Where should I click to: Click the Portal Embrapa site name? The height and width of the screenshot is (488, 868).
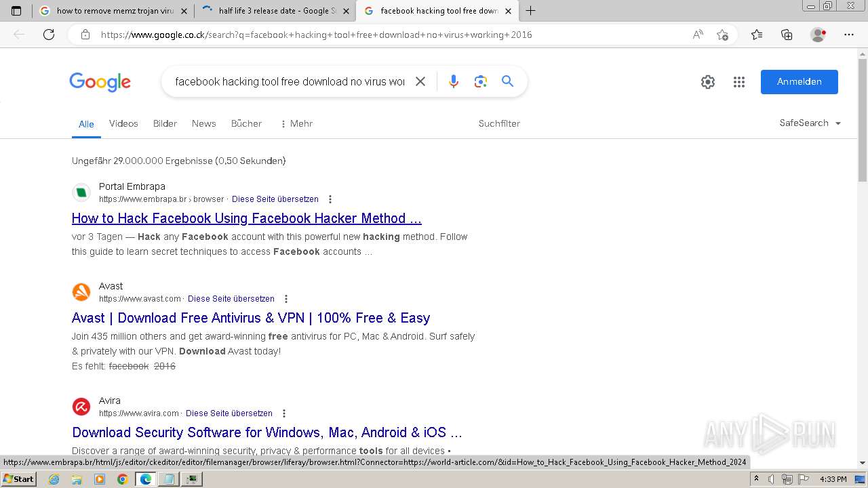click(132, 186)
